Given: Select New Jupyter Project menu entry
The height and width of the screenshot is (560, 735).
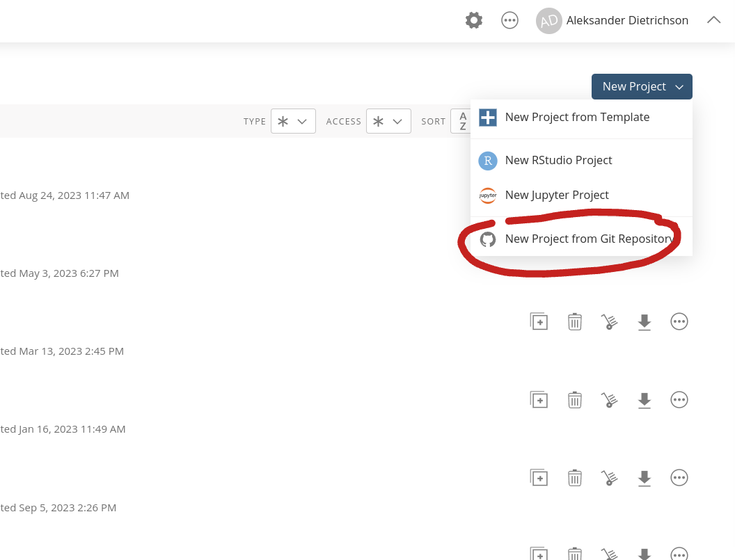Looking at the screenshot, I should (557, 195).
